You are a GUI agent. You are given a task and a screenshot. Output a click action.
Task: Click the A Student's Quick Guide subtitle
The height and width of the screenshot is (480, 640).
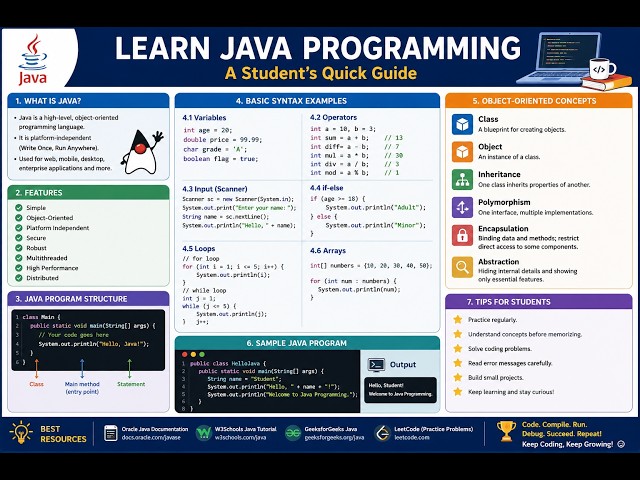[321, 73]
